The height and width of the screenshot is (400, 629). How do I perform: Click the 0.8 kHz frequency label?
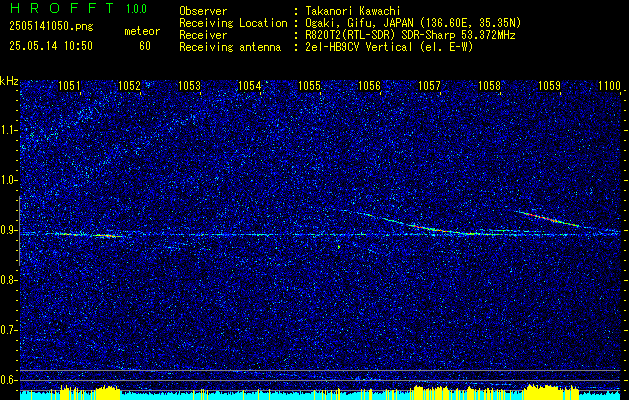point(9,280)
